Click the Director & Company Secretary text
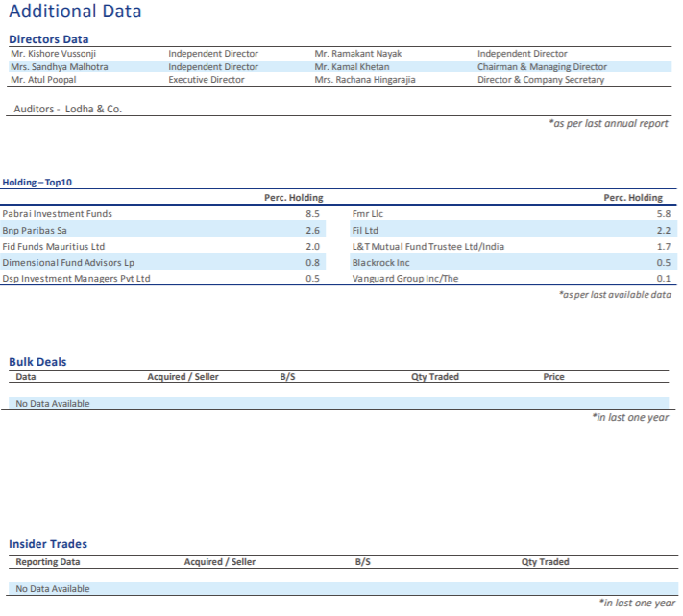This screenshot has height=616, width=683. (x=541, y=80)
